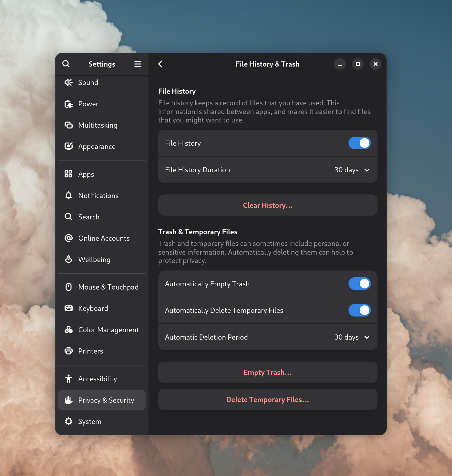Select the Mouse & Touchpad label
The width and height of the screenshot is (452, 476).
tap(108, 287)
